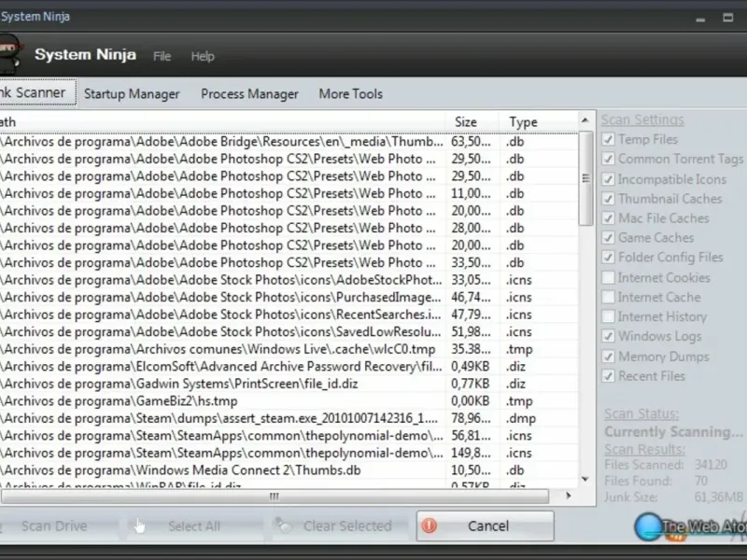
Task: Click the Currently Scanning status text
Action: click(673, 432)
